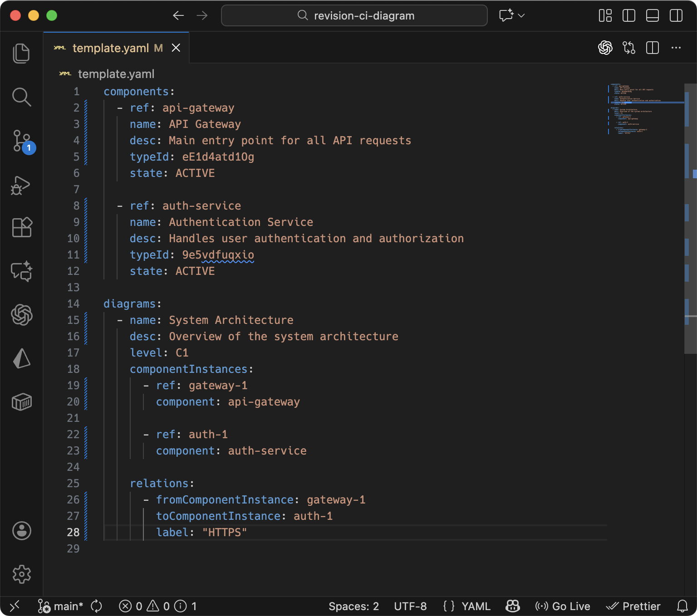
Task: Open the Source Control view with pending change
Action: [21, 141]
